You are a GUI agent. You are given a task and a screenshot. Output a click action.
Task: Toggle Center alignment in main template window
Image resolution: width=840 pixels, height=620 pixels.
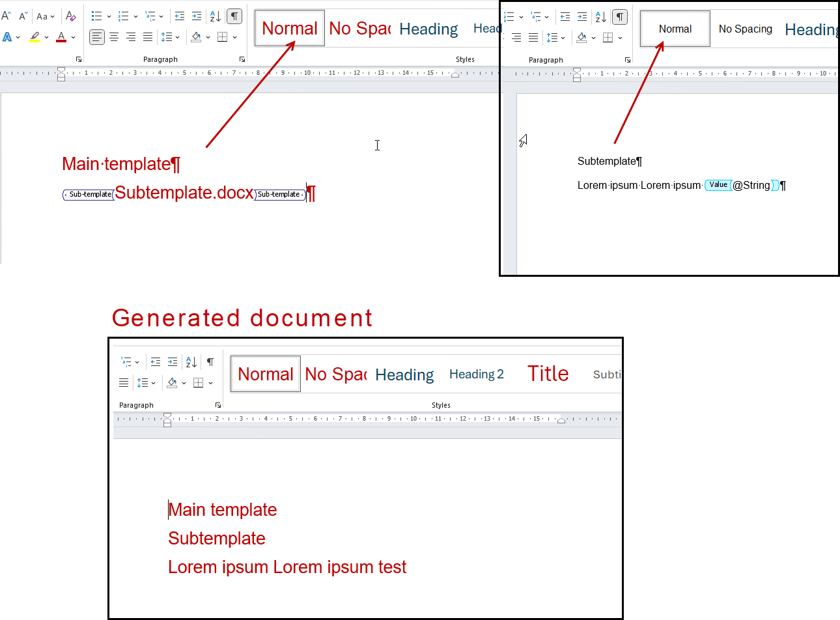pyautogui.click(x=114, y=37)
